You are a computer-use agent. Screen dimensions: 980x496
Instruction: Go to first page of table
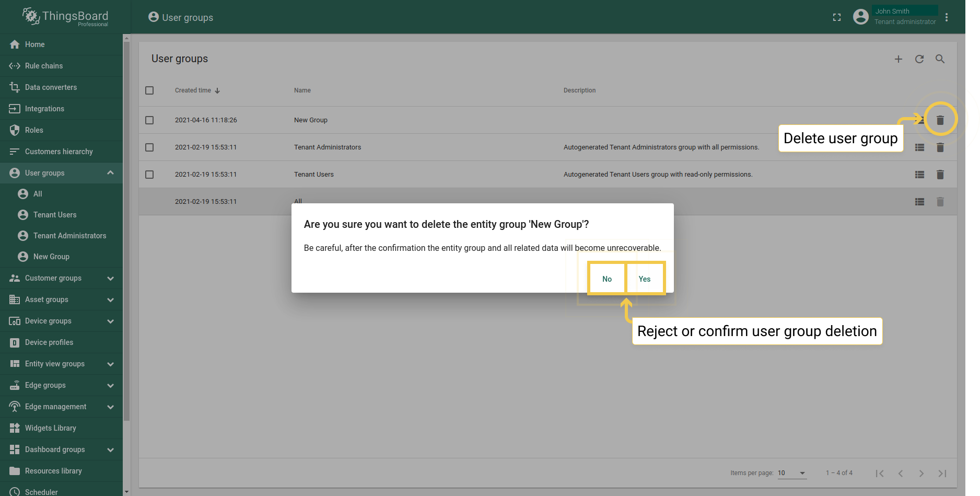[880, 474]
